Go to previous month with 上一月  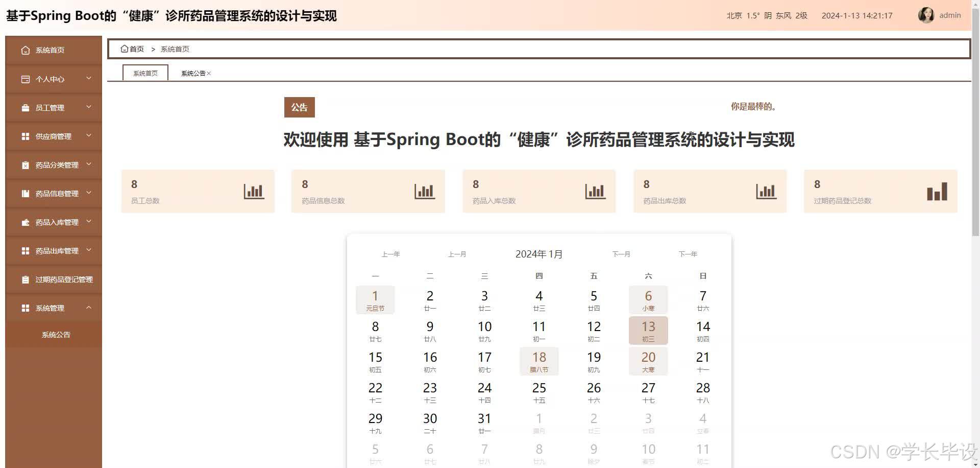pyautogui.click(x=457, y=254)
